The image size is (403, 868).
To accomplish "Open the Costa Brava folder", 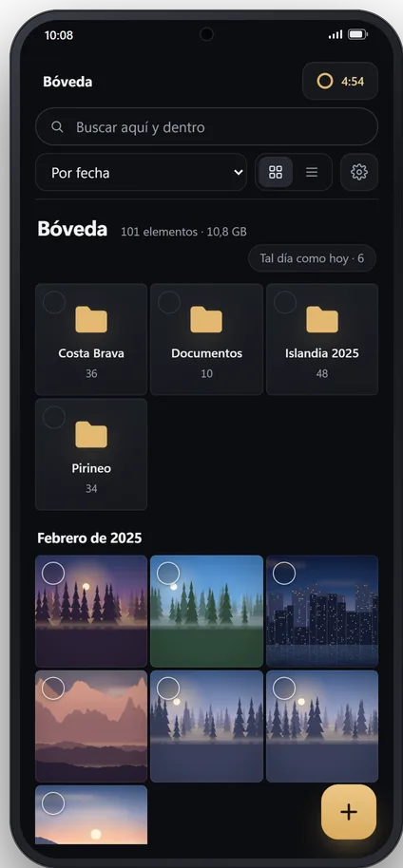I will [91, 339].
